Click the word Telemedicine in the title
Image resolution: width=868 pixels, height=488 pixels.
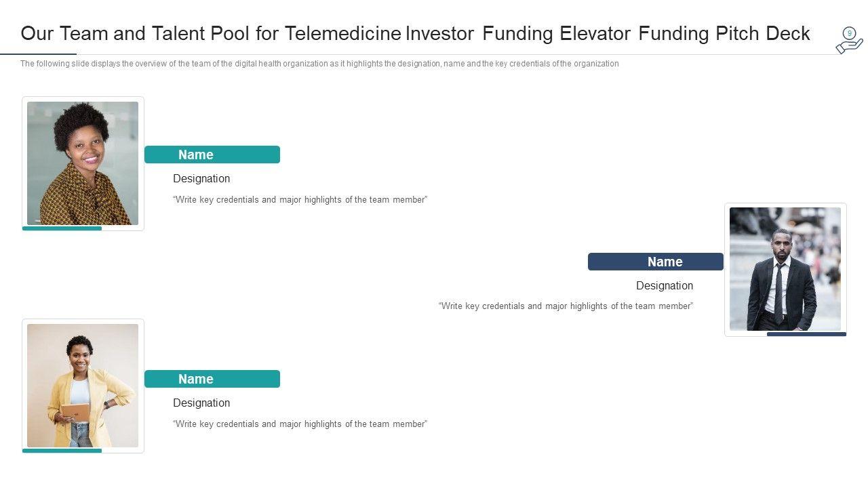tap(342, 34)
